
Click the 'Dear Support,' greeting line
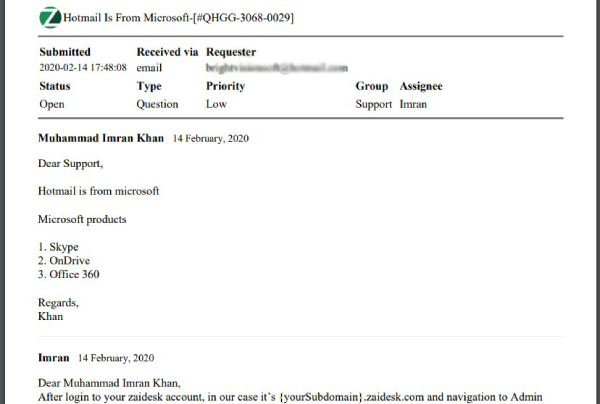tap(70, 164)
